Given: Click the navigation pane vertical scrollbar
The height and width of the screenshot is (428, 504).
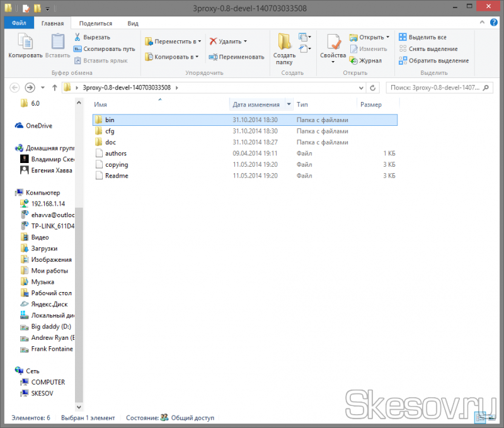Looking at the screenshot, I should [x=79, y=302].
